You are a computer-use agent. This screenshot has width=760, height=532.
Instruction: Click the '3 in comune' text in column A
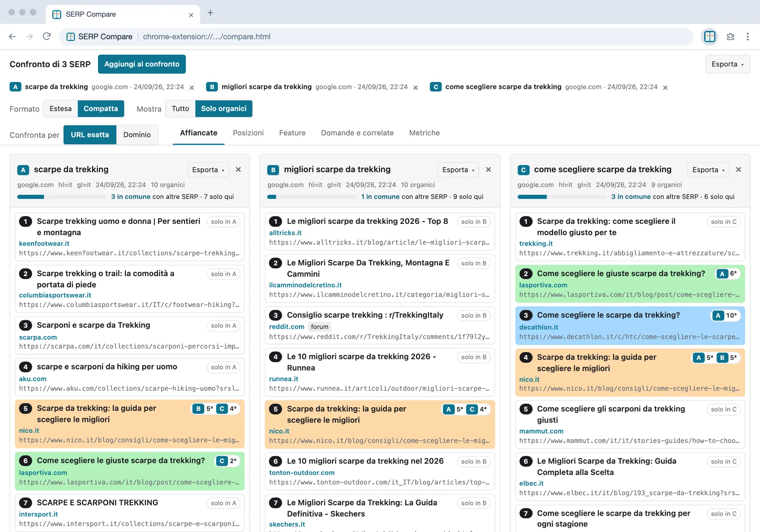(131, 197)
